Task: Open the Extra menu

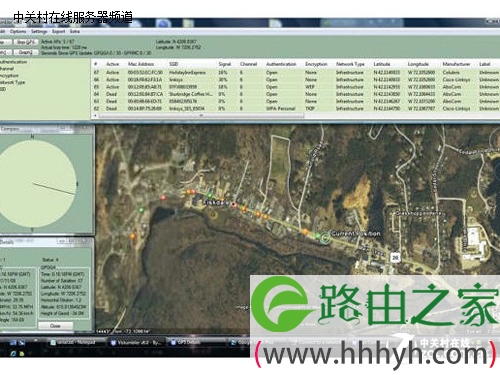Action: click(75, 31)
